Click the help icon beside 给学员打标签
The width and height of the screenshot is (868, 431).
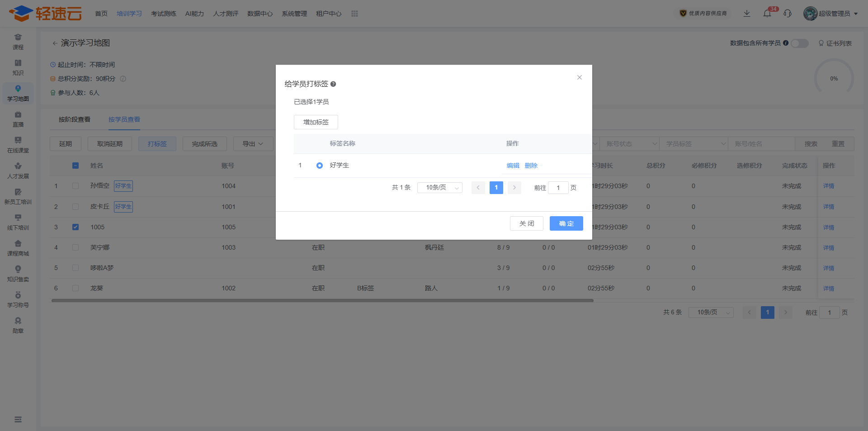(x=333, y=84)
